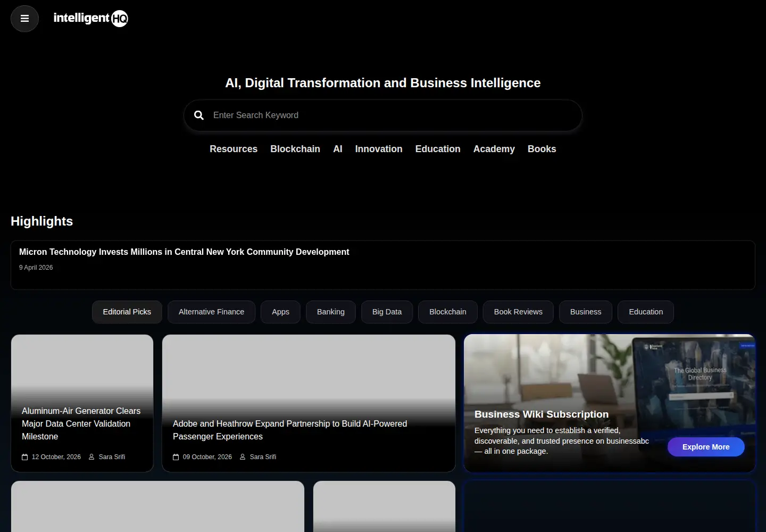Viewport: 766px width, 532px height.
Task: Open the Adobe and Heathrow article title
Action: point(290,430)
